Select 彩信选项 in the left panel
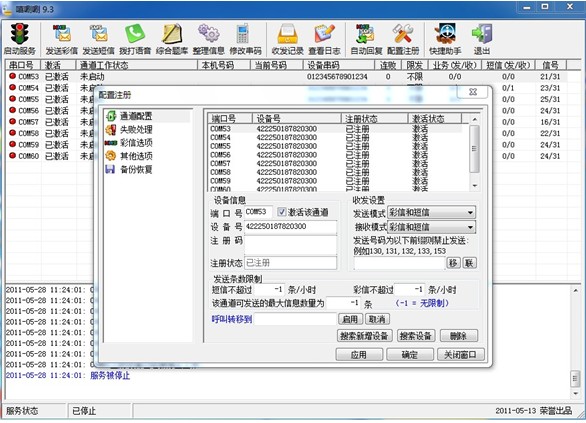The image size is (586, 423). 136,143
